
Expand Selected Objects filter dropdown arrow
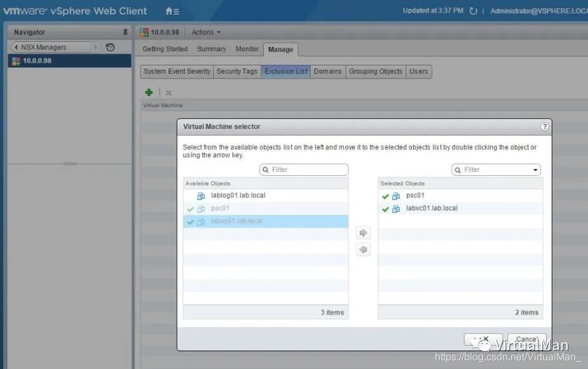tap(535, 170)
